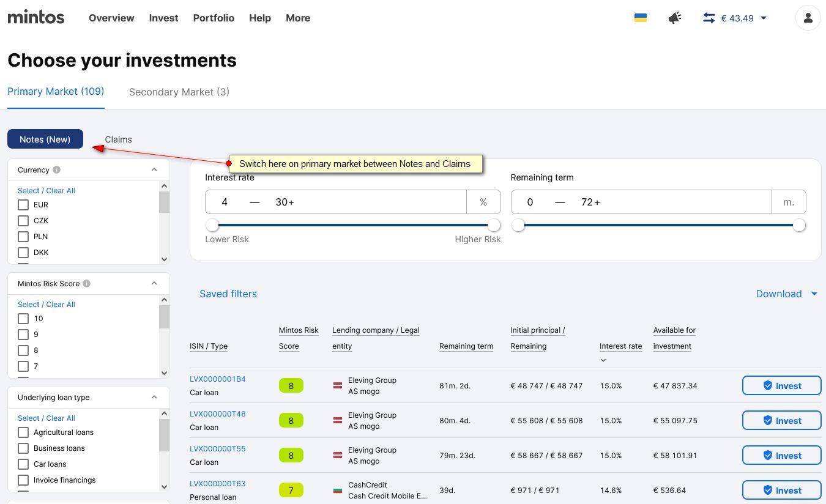Invest in LVX000000T55 note
Screen dimensions: 826x504
pos(781,456)
